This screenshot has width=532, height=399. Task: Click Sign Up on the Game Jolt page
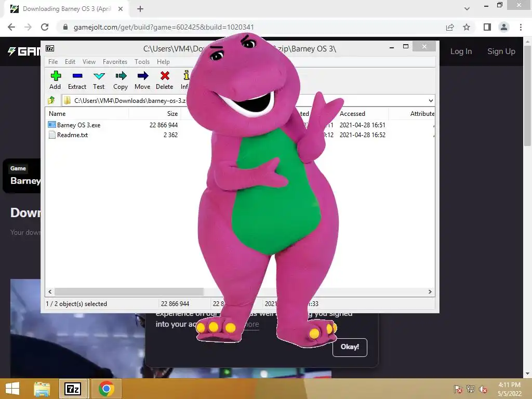point(501,51)
